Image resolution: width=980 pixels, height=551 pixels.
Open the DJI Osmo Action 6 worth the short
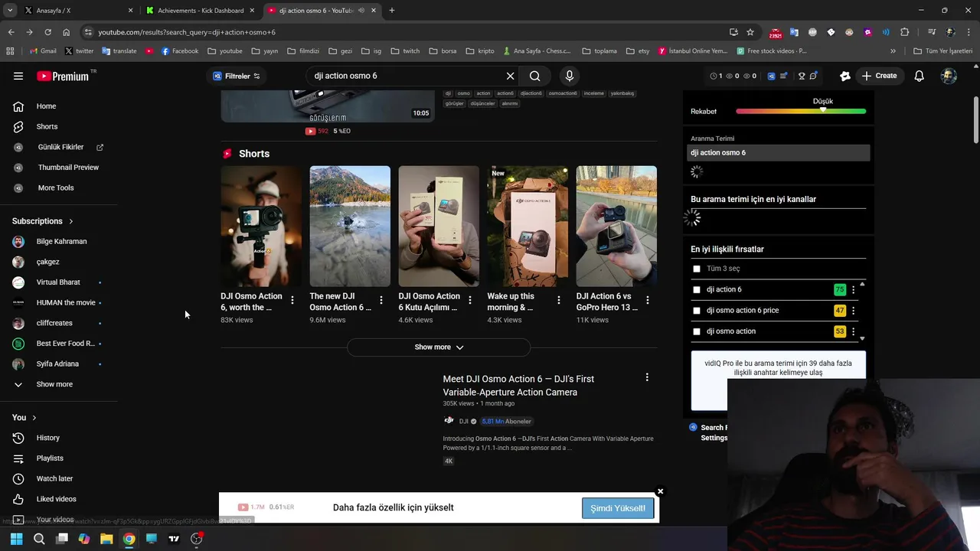(x=261, y=227)
